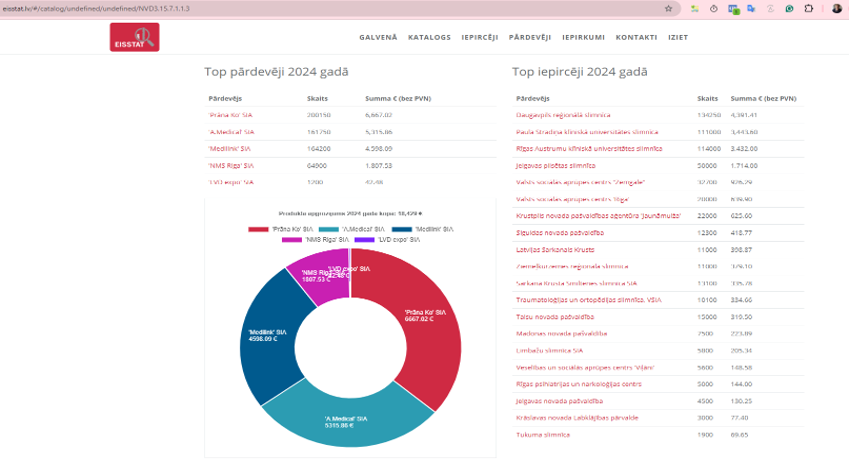Select count value 161750 for A.Medical

pos(319,132)
